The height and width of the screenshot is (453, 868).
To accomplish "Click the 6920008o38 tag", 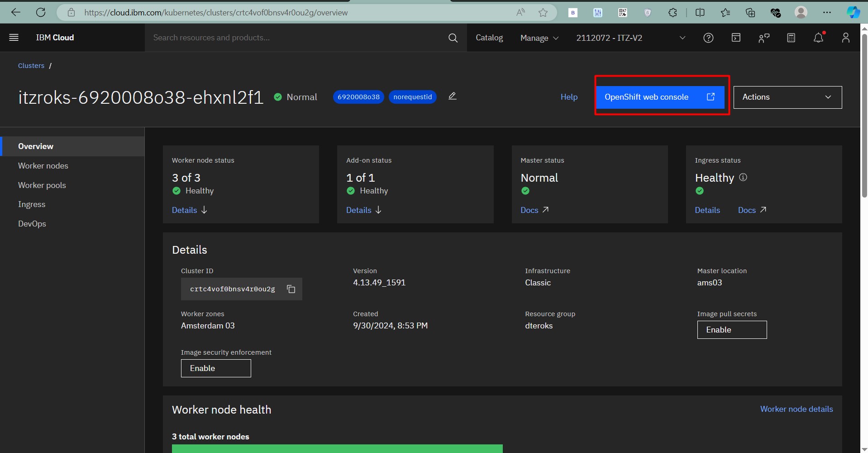I will point(358,97).
